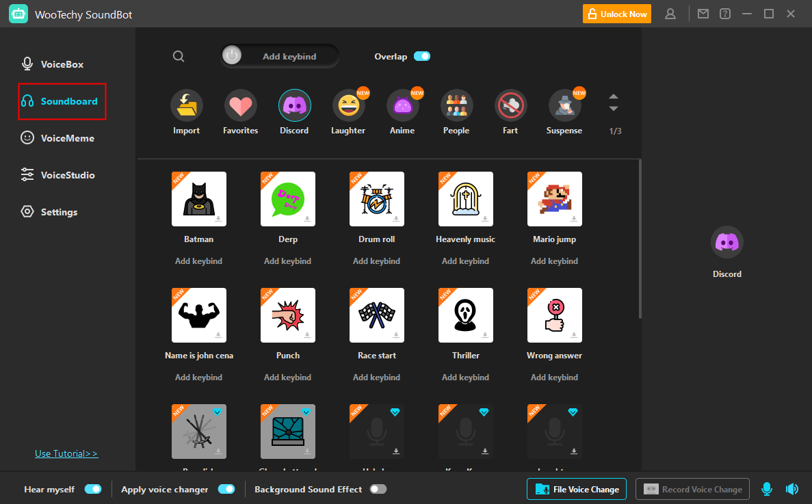The height and width of the screenshot is (504, 812).
Task: Open the Import sound category
Action: coord(186,105)
